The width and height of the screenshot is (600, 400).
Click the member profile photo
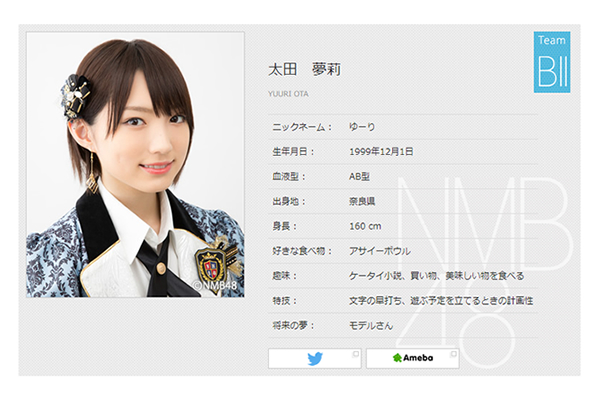[x=135, y=165]
